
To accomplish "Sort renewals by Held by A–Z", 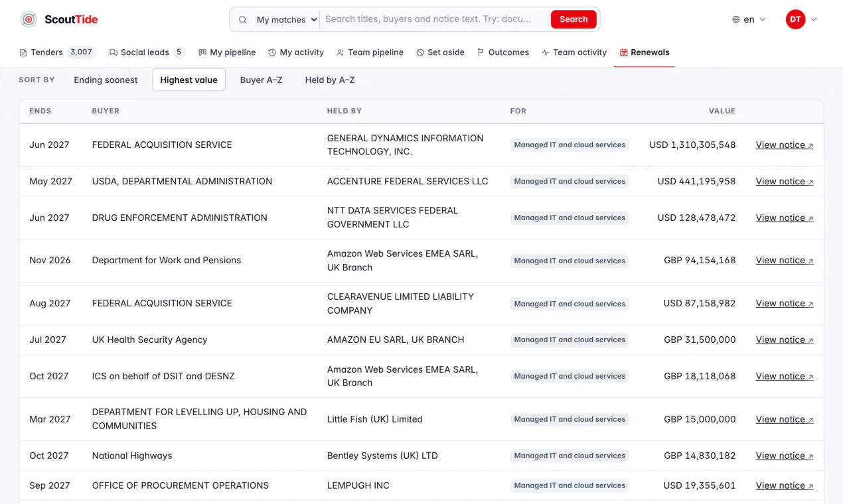I will click(330, 80).
